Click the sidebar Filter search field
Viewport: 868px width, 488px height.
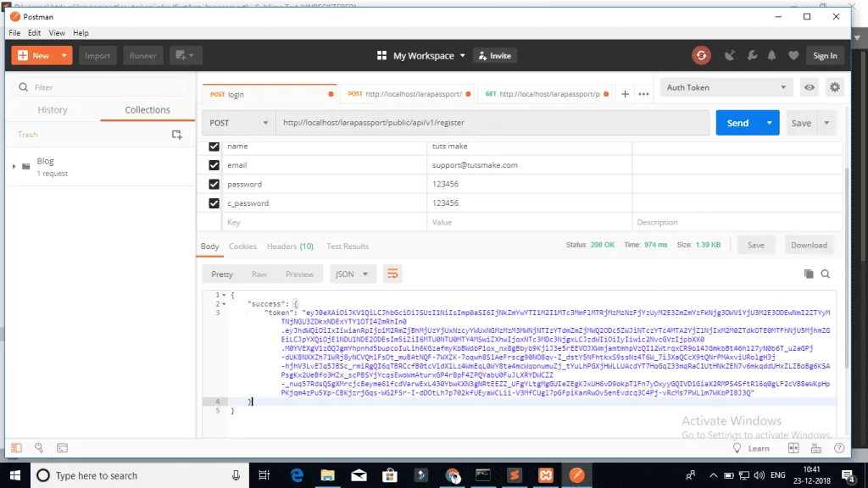click(100, 87)
